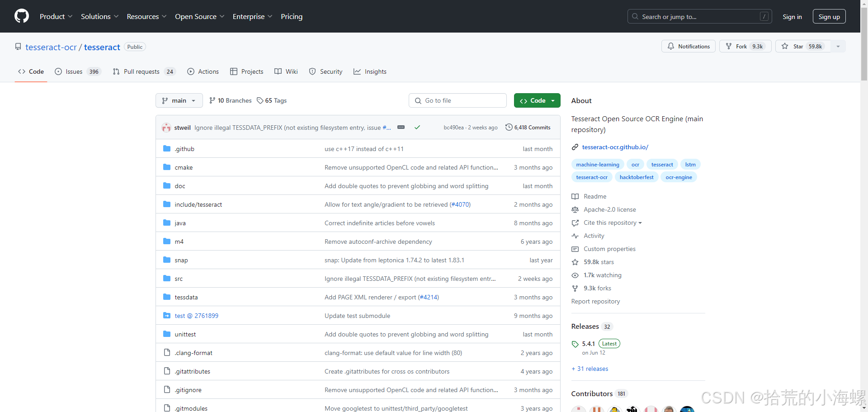Open the green Code dropdown button
Viewport: 868px width, 412px height.
(x=537, y=100)
